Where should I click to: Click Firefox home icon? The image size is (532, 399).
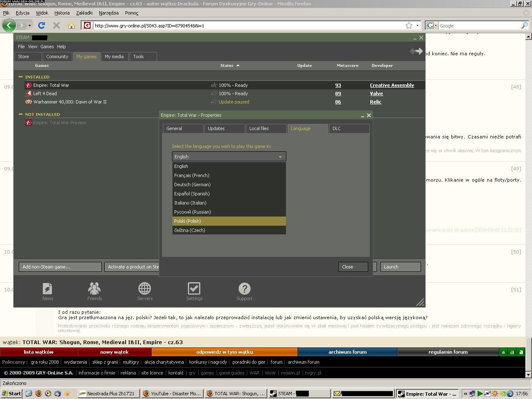coord(71,25)
